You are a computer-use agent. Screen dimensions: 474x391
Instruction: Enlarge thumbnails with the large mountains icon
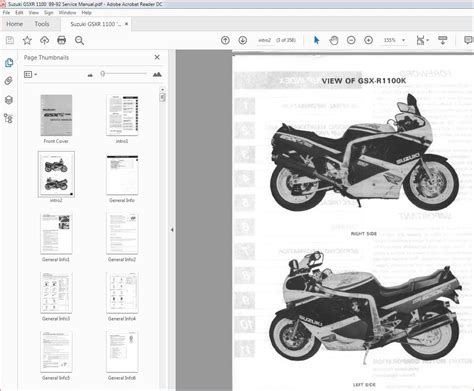[x=157, y=74]
